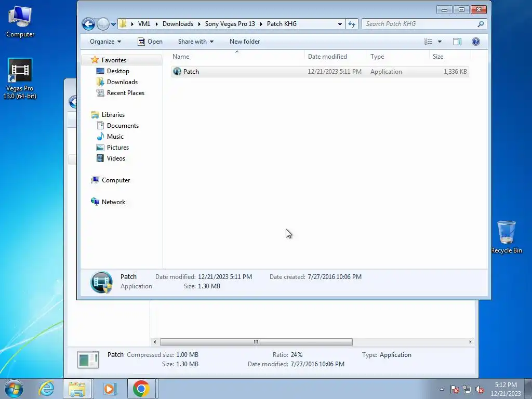Toggle the preview pane button
This screenshot has height=399, width=532.
click(x=457, y=42)
